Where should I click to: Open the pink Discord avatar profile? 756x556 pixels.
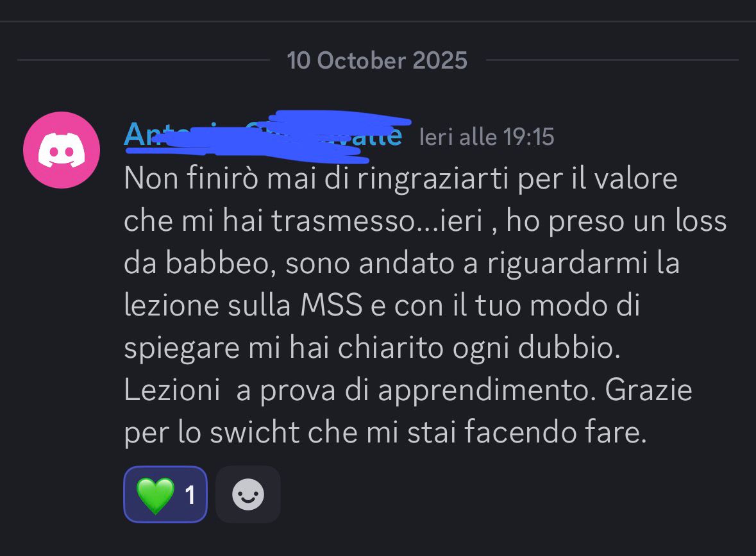coord(62,150)
